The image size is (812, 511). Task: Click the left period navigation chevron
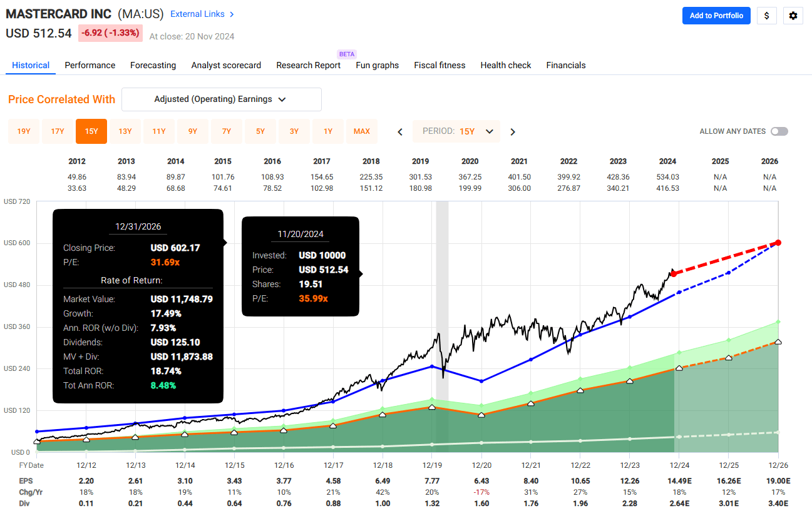coord(399,131)
